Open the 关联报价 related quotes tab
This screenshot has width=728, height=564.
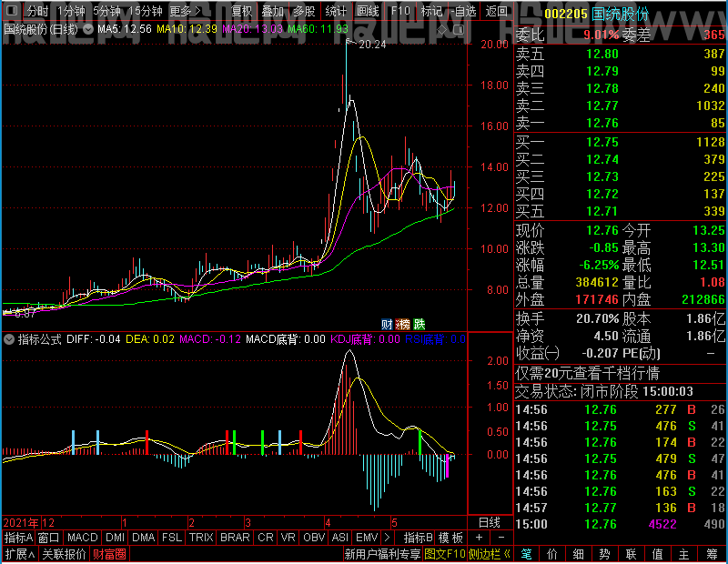pos(64,554)
